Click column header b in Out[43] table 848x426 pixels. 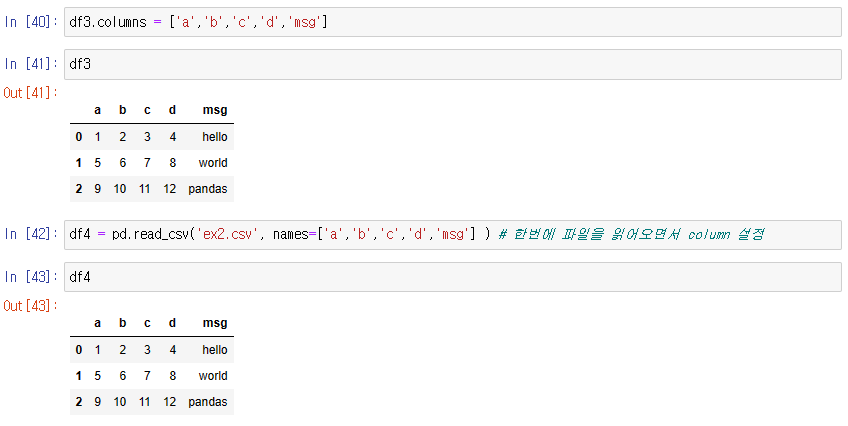point(123,323)
